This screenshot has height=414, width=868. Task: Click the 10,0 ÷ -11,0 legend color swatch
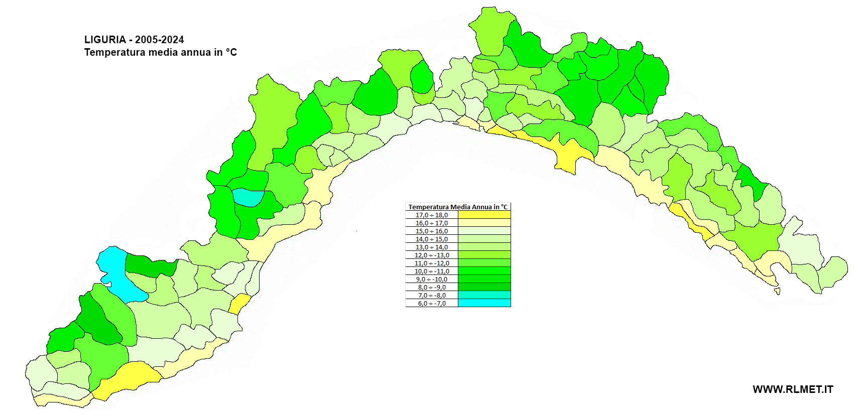(484, 271)
